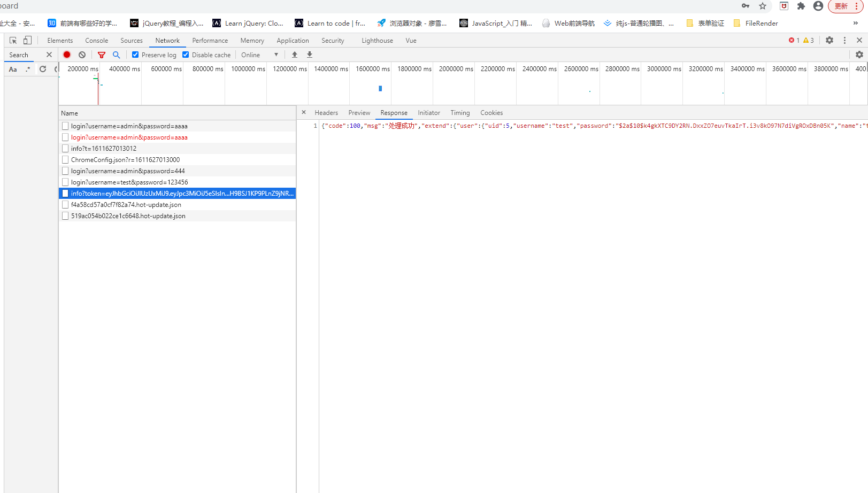Select the inspect element tool
868x493 pixels.
coord(12,40)
